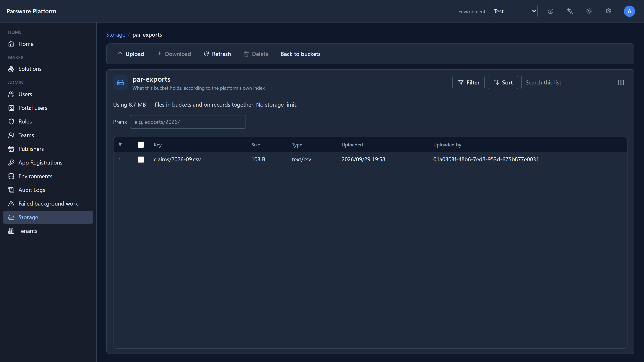This screenshot has height=362, width=644.
Task: Click the text/csv type cell
Action: (x=301, y=159)
